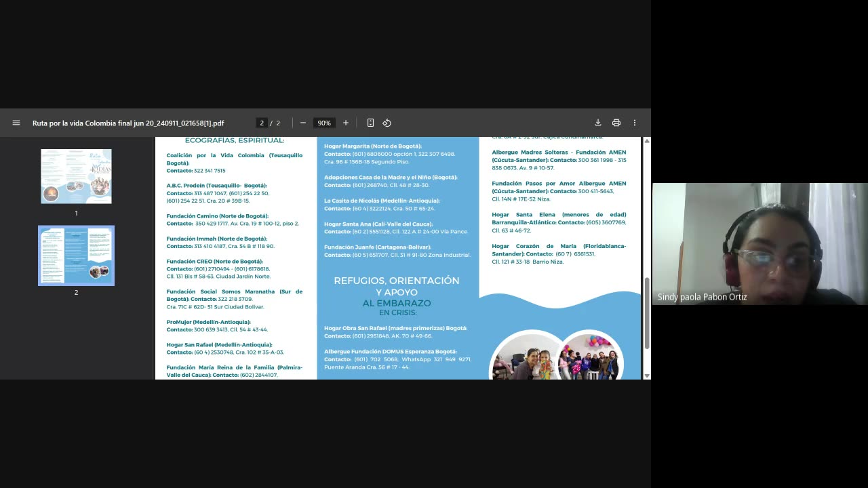The height and width of the screenshot is (488, 868).
Task: Click 'Fundación CREO (Norte de Bogotá)' text
Action: coord(215,262)
